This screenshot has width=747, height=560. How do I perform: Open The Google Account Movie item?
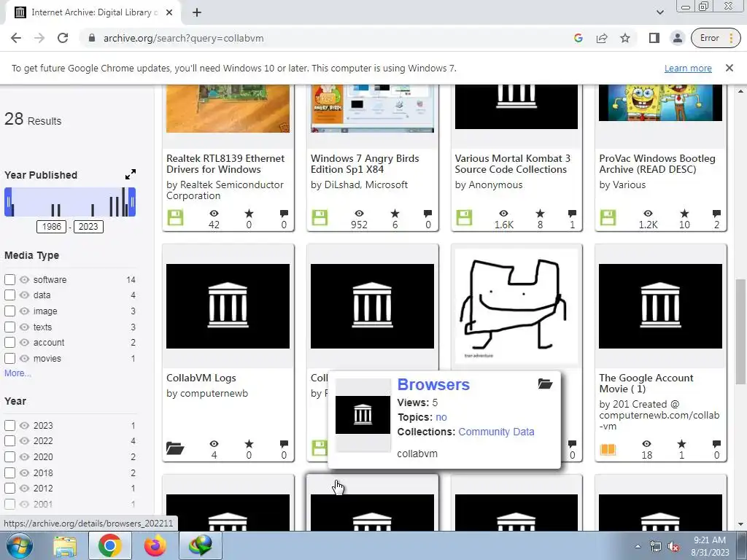click(x=646, y=384)
